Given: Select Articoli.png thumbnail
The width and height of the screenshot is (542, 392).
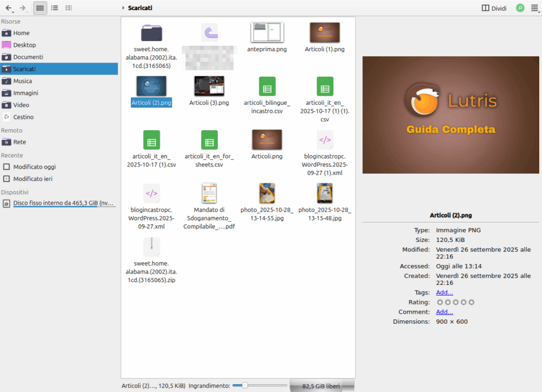Looking at the screenshot, I should tap(267, 139).
